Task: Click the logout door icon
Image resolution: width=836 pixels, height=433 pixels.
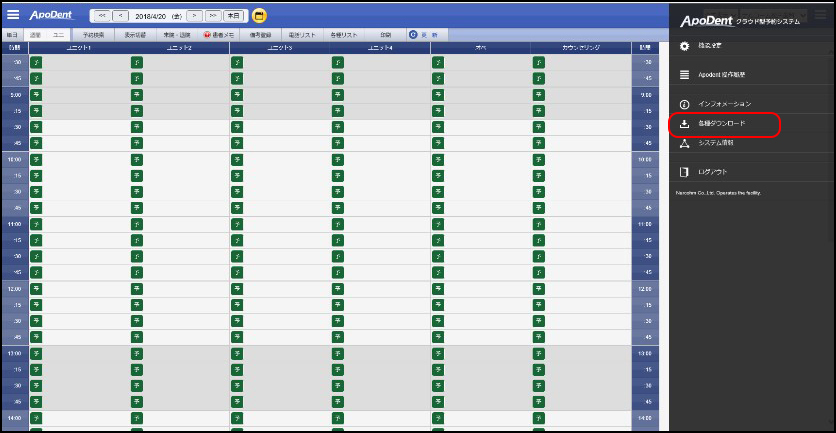Action: [685, 172]
